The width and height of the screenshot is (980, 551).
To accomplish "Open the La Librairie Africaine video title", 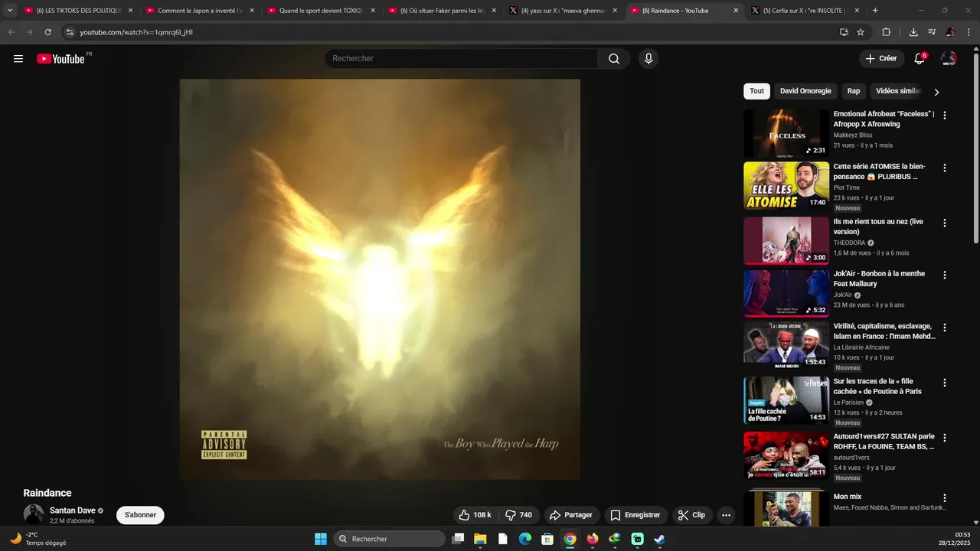I will [x=884, y=331].
